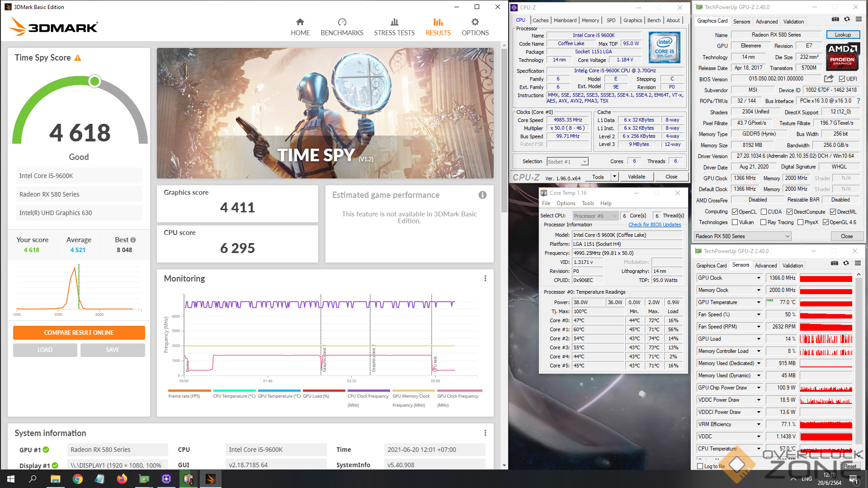Open the Monitoring panel three-dot menu
868x488 pixels.
coord(485,279)
